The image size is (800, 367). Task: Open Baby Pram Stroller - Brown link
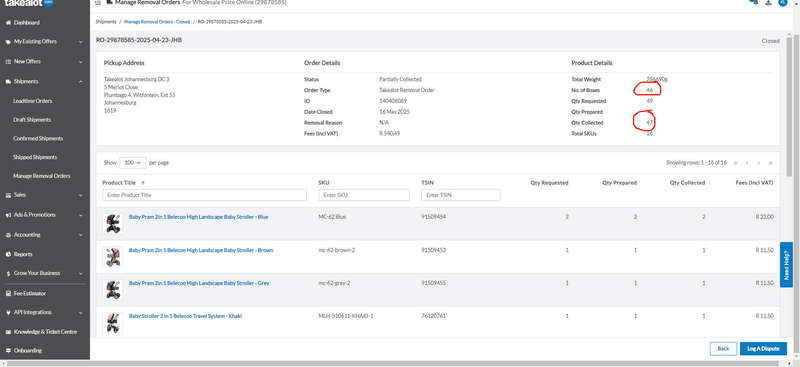pos(201,251)
